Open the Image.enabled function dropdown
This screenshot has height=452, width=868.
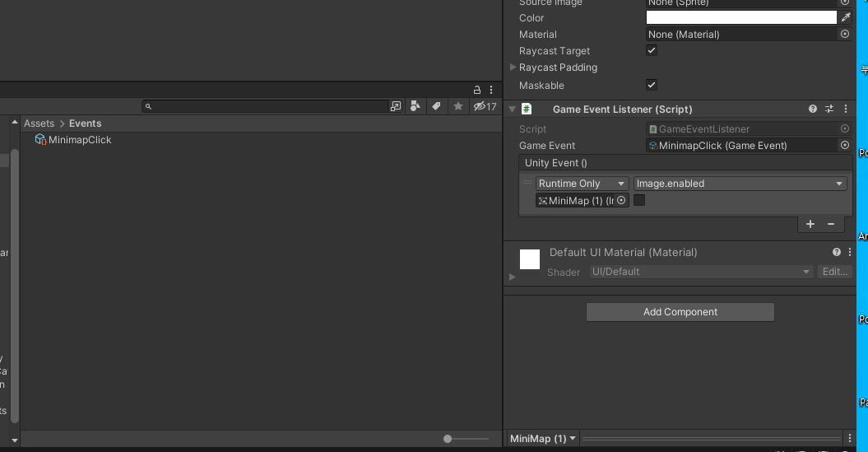[x=740, y=184]
